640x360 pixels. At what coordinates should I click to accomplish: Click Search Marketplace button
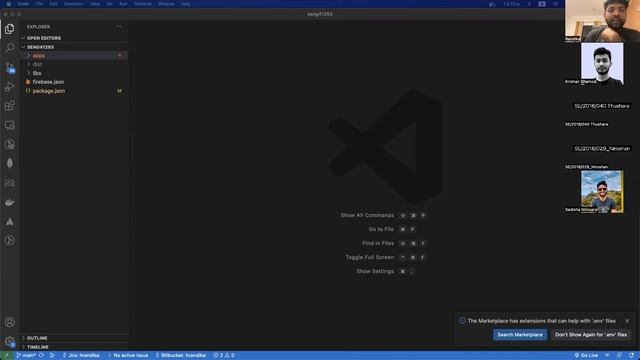[520, 335]
